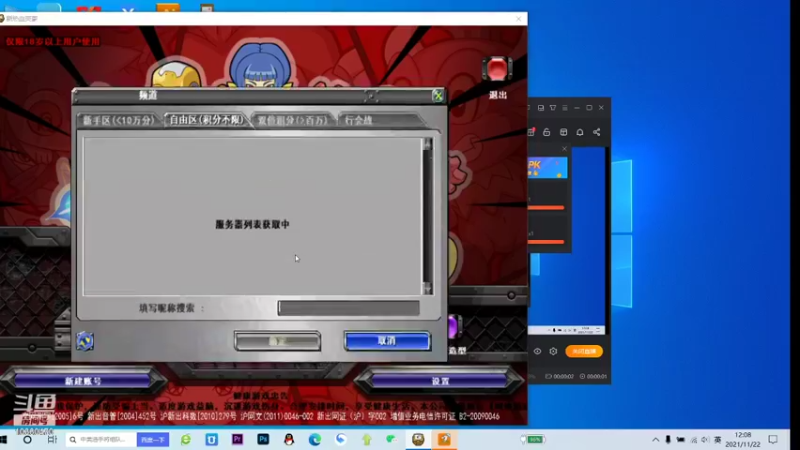This screenshot has width=800, height=450.
Task: Click the pin icon in the channel dialog title bar
Action: click(371, 95)
